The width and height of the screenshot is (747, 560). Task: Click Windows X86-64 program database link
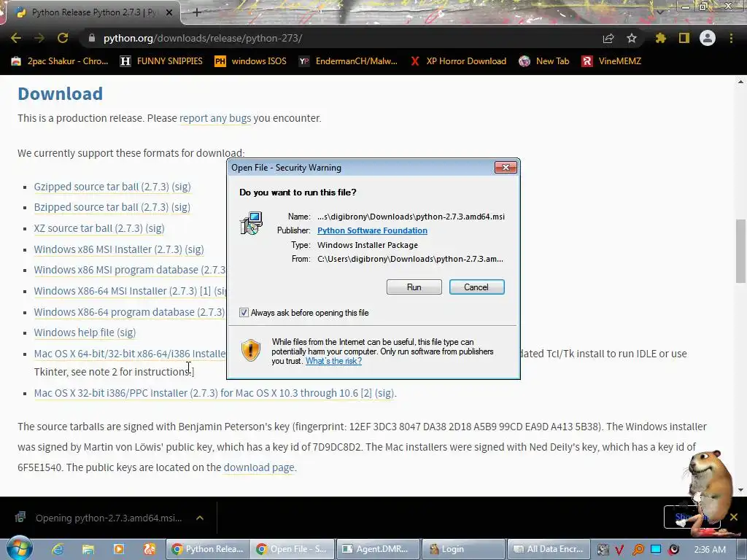click(x=129, y=312)
